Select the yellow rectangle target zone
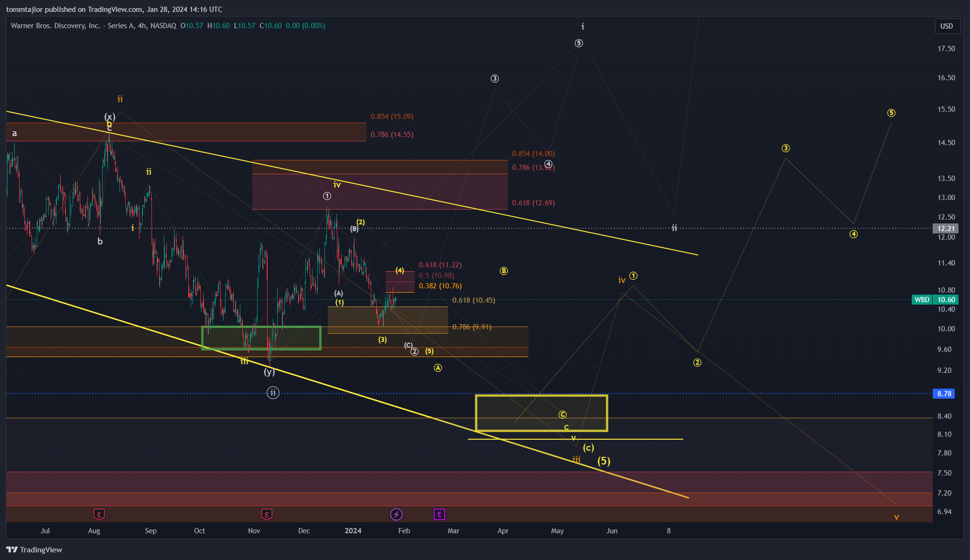The image size is (970, 560). click(541, 413)
